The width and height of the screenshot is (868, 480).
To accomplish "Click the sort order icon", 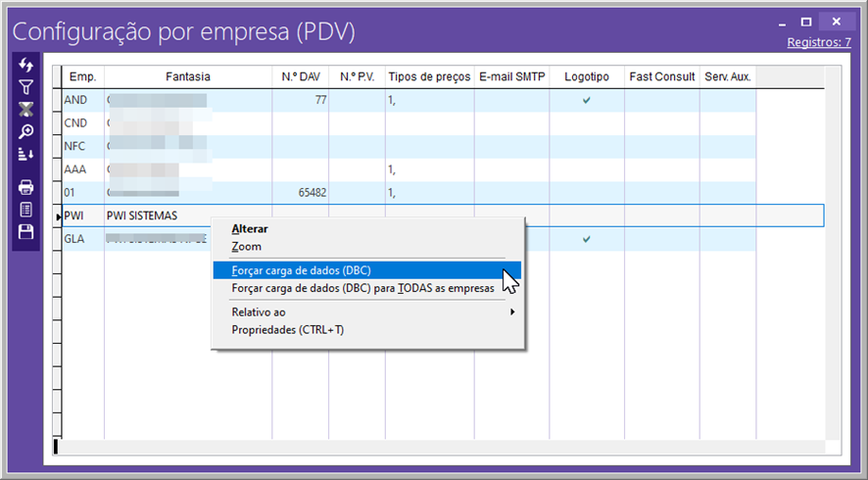I will [26, 154].
